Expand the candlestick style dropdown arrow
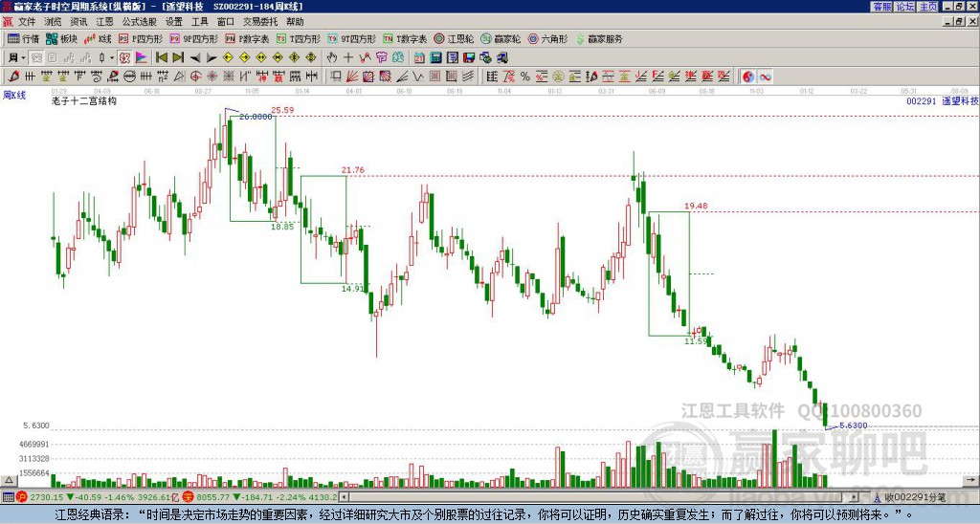This screenshot has height=524, width=980. click(x=112, y=58)
